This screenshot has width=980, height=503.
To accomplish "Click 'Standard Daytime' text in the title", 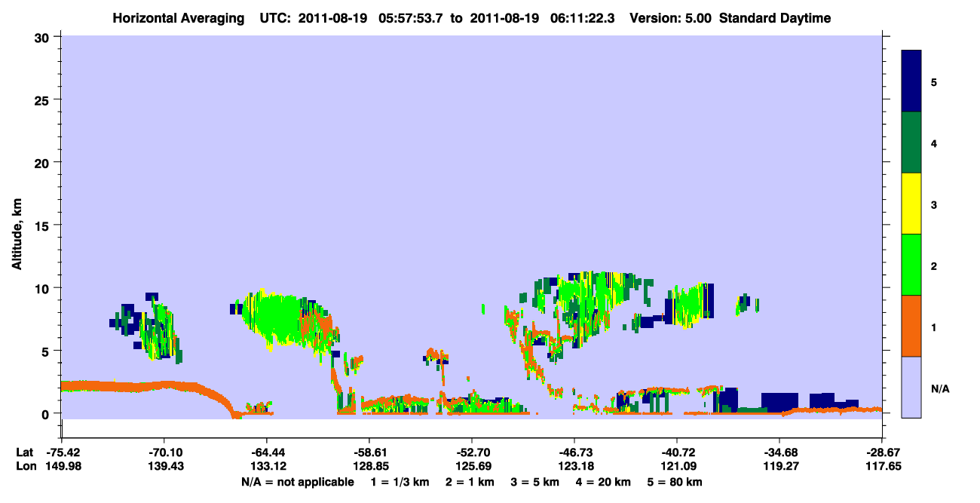I will (x=775, y=18).
